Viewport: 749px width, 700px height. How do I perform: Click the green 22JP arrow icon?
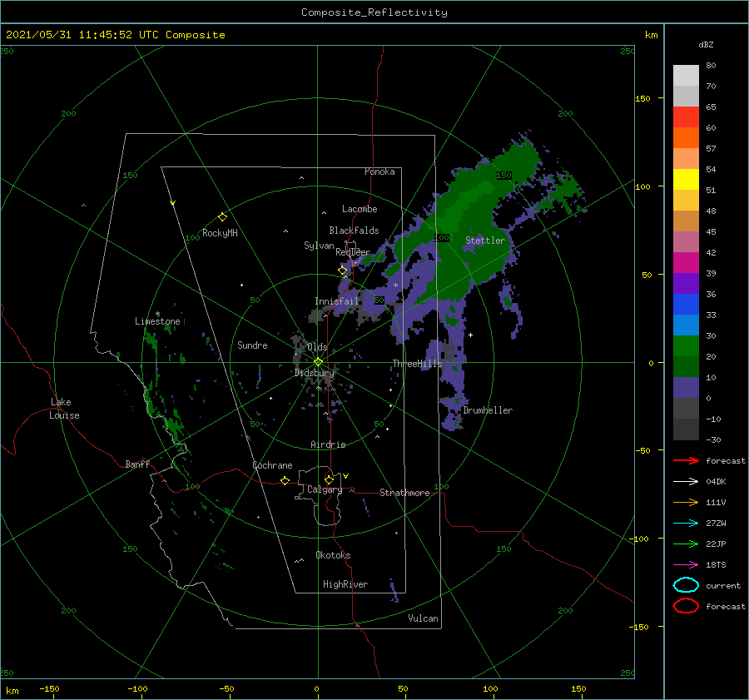click(x=686, y=544)
